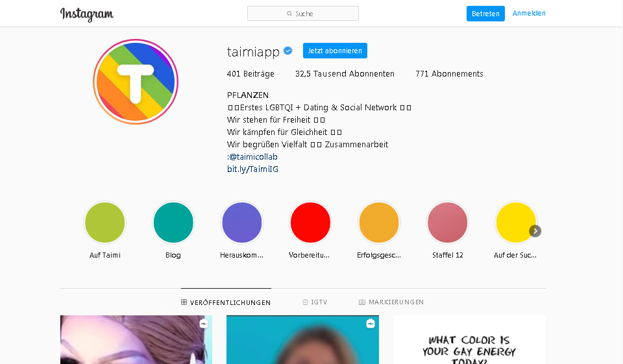Open the 'Staffel 12' highlight
The height and width of the screenshot is (364, 623).
point(448,223)
